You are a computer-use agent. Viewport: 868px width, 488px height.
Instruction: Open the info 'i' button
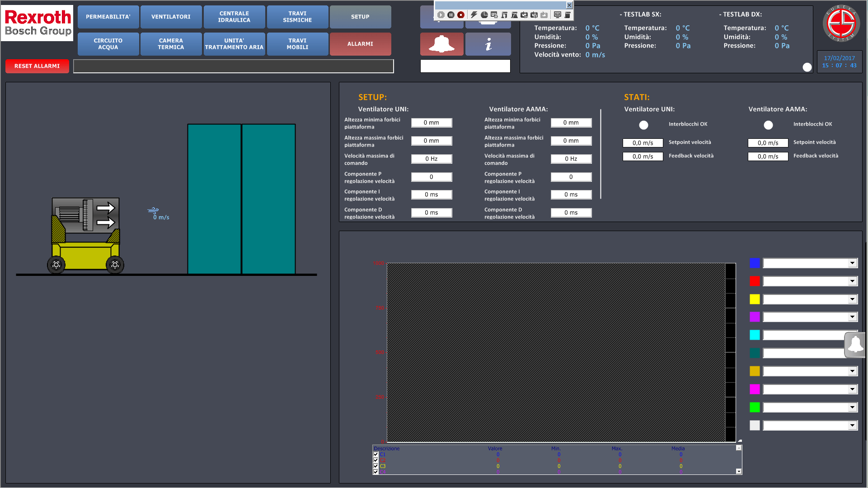tap(488, 44)
